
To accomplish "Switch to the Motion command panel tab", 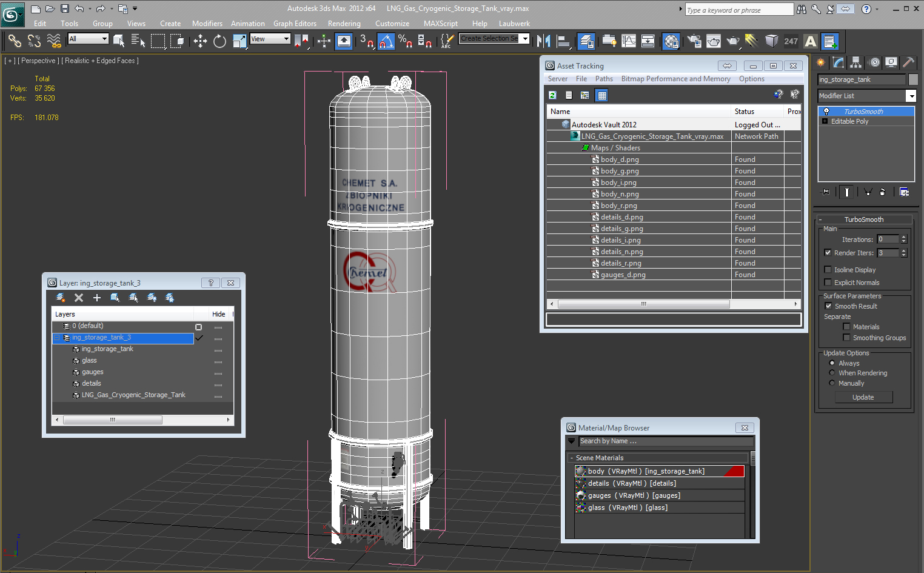I will click(874, 62).
